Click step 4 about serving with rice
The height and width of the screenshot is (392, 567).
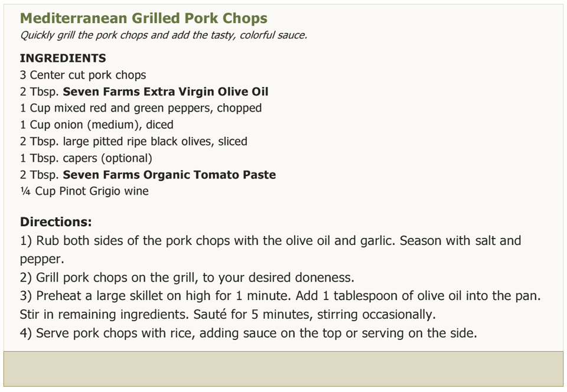coord(249,333)
